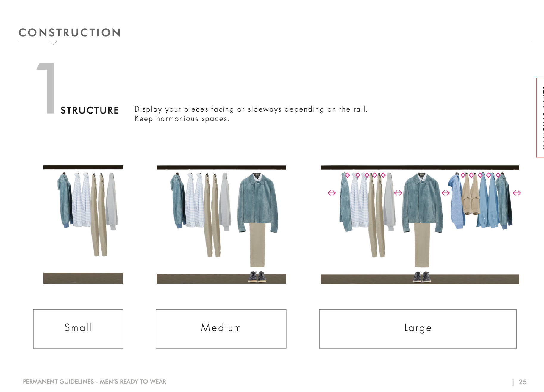Image resolution: width=544 pixels, height=392 pixels.
Task: Select the CONSTRUCTION heading
Action: 70,33
